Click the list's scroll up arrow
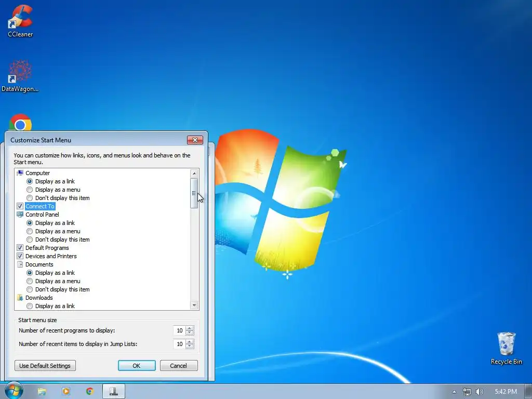 click(x=194, y=174)
